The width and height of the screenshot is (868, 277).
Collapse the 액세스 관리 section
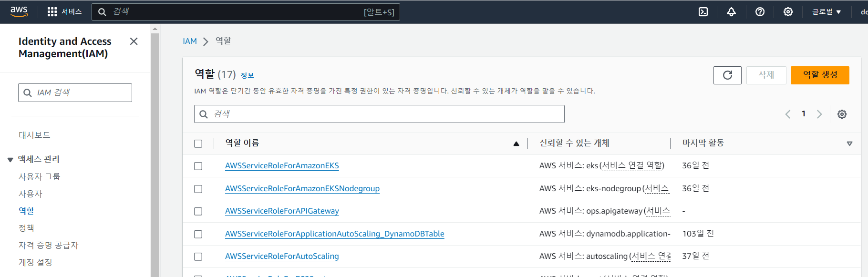(x=10, y=160)
